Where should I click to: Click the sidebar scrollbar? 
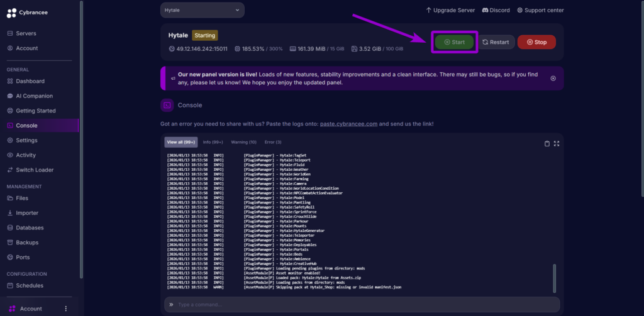(x=81, y=139)
